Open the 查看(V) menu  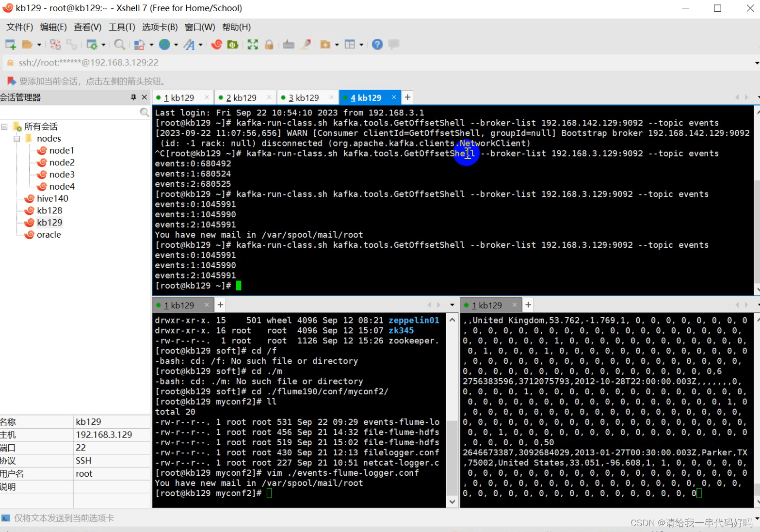(x=88, y=27)
